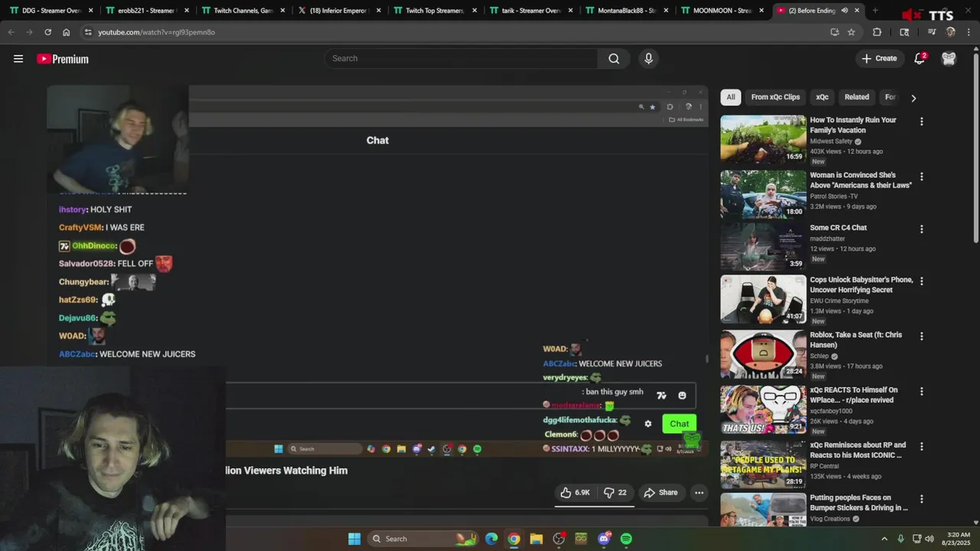
Task: Reload the page in browser toolbar
Action: 47,32
